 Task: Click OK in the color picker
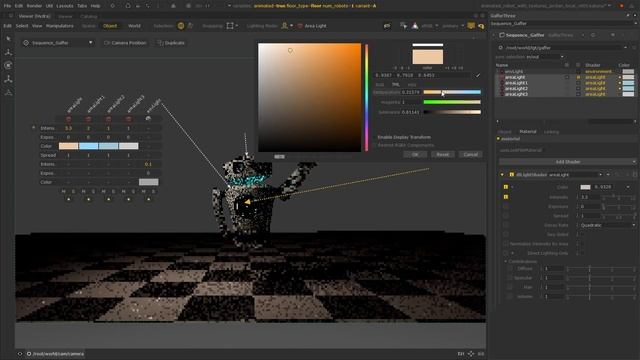[x=415, y=155]
